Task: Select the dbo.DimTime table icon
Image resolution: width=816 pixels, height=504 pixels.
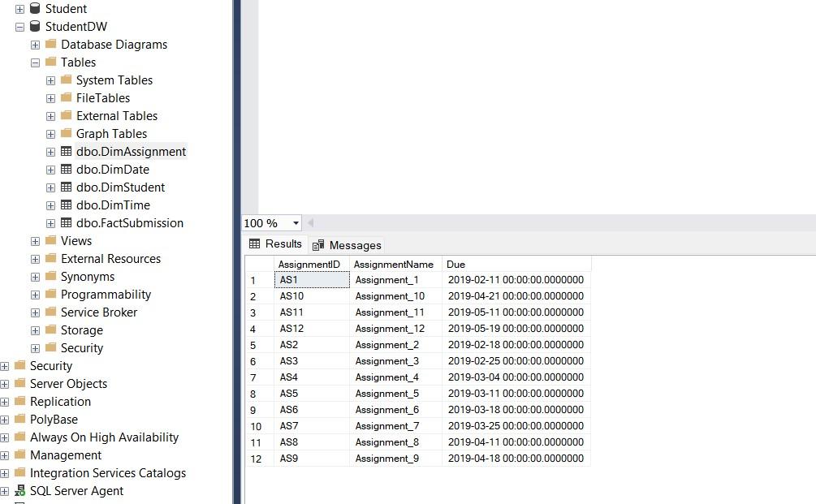Action: [67, 205]
